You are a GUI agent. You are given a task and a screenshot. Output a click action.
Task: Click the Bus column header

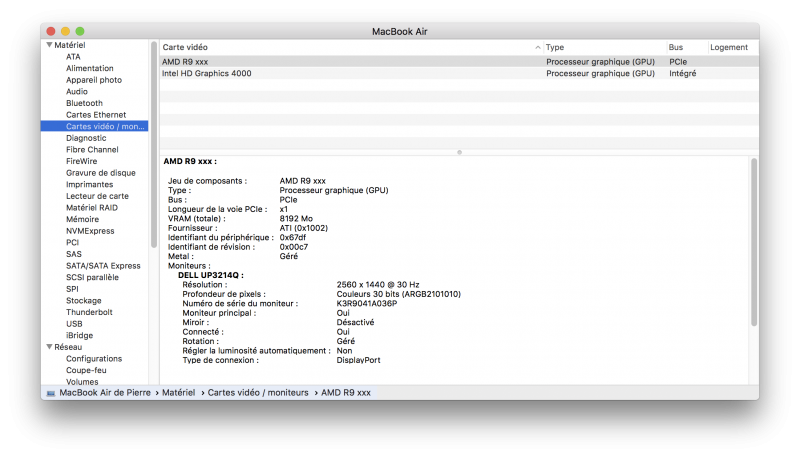(676, 47)
